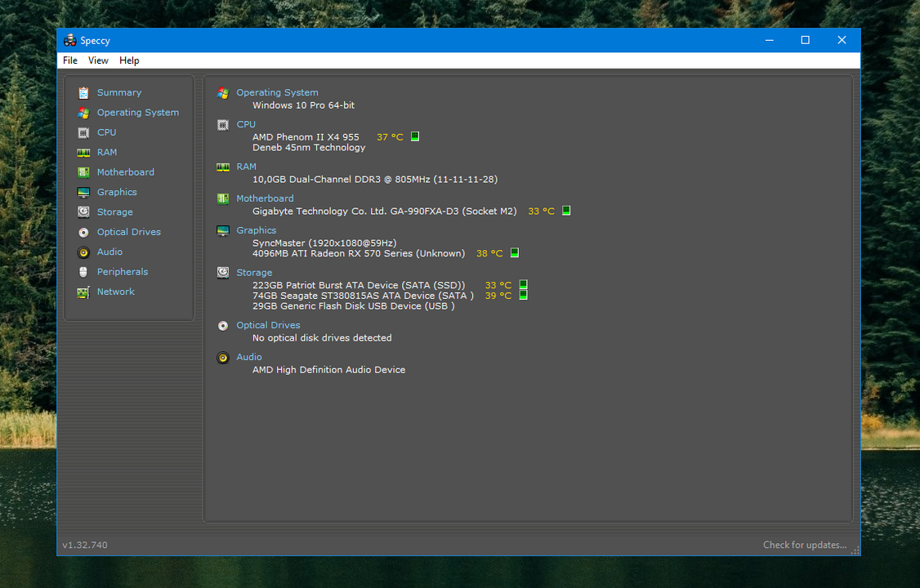Screen dimensions: 920x588
Task: Show Graphics details from sidebar
Action: [x=117, y=192]
